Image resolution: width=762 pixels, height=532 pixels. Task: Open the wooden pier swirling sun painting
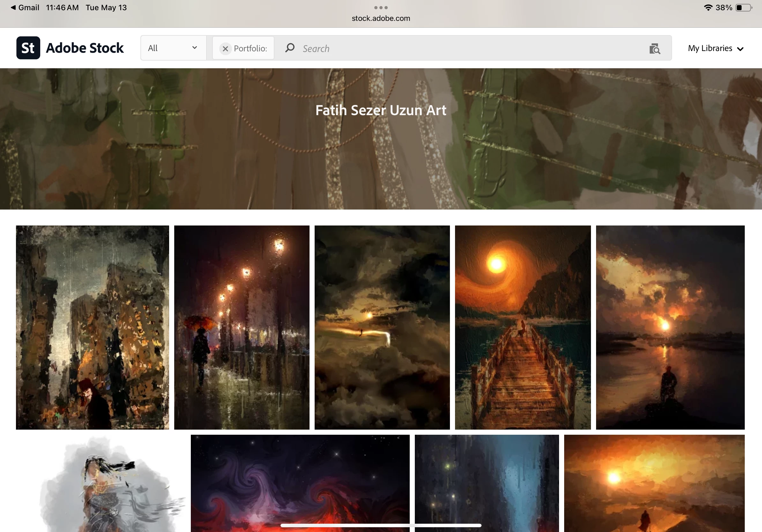point(523,327)
